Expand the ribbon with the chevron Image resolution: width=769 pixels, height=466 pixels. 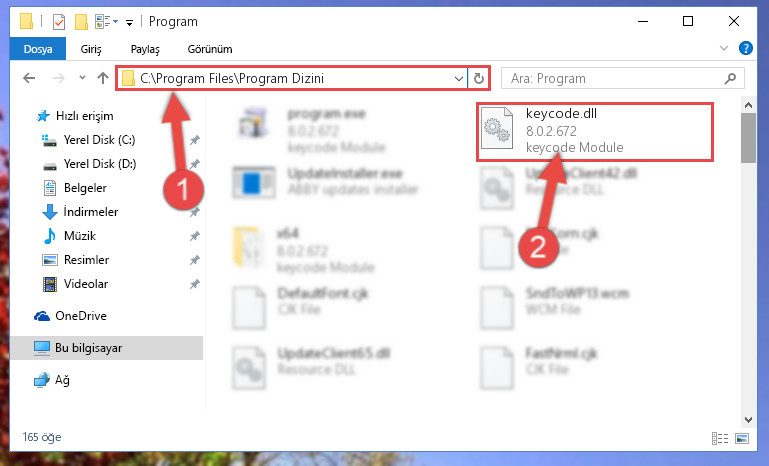coord(723,48)
